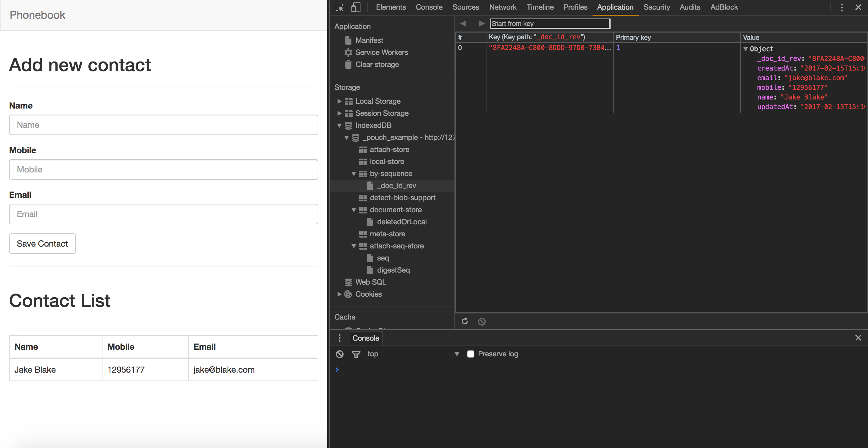Collapse the Object value disclosure triangle
The height and width of the screenshot is (448, 868).
pyautogui.click(x=745, y=49)
